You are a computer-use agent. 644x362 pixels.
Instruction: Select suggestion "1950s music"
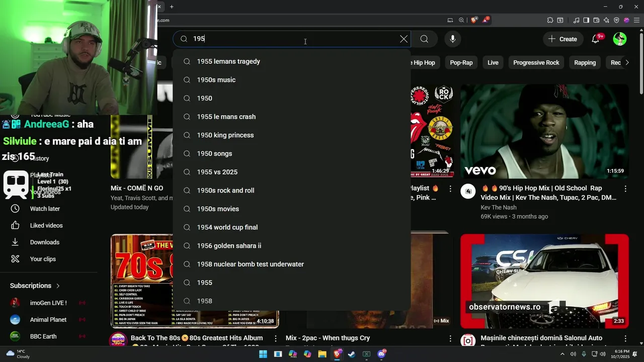[292, 80]
